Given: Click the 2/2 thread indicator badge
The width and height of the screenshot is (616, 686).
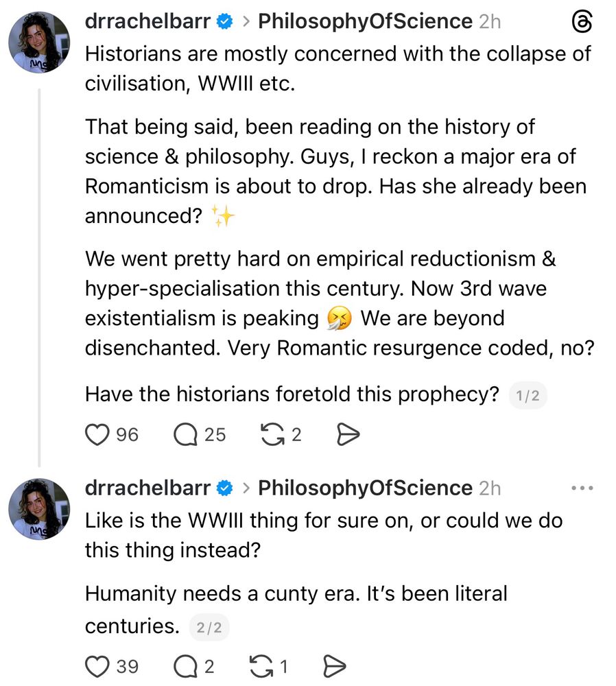Looking at the screenshot, I should pos(209,627).
